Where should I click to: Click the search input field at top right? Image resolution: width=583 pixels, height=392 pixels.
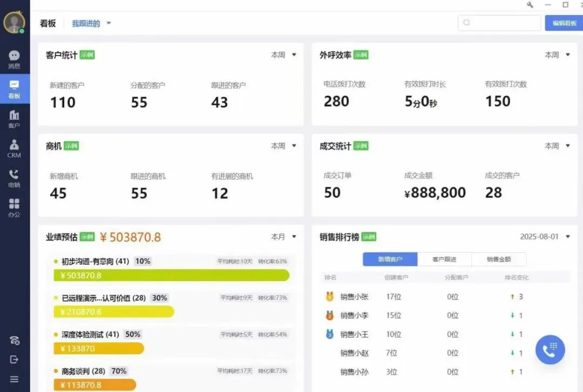499,23
